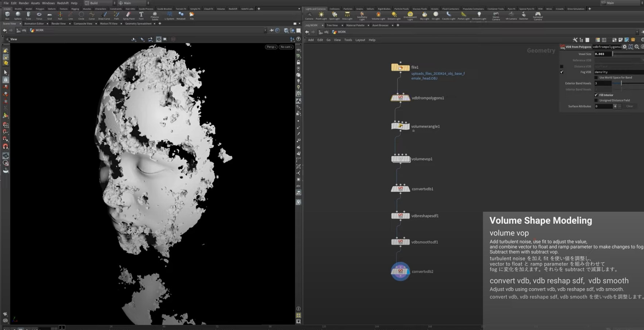
Task: Uncheck the Fog VDB checkbox
Action: pos(562,72)
